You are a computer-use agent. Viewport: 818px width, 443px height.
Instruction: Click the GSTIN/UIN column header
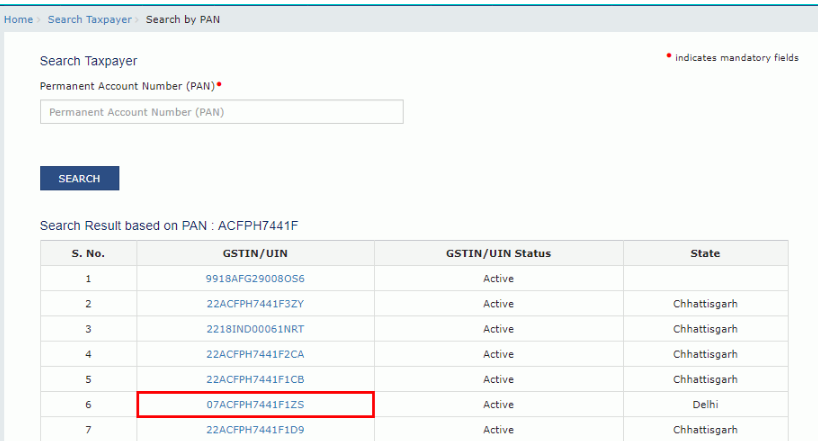pos(255,253)
